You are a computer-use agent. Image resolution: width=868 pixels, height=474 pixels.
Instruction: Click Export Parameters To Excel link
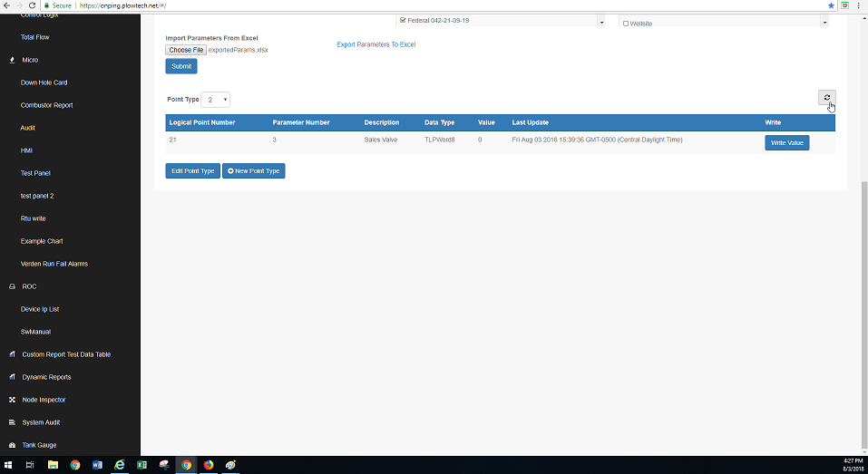[x=375, y=44]
